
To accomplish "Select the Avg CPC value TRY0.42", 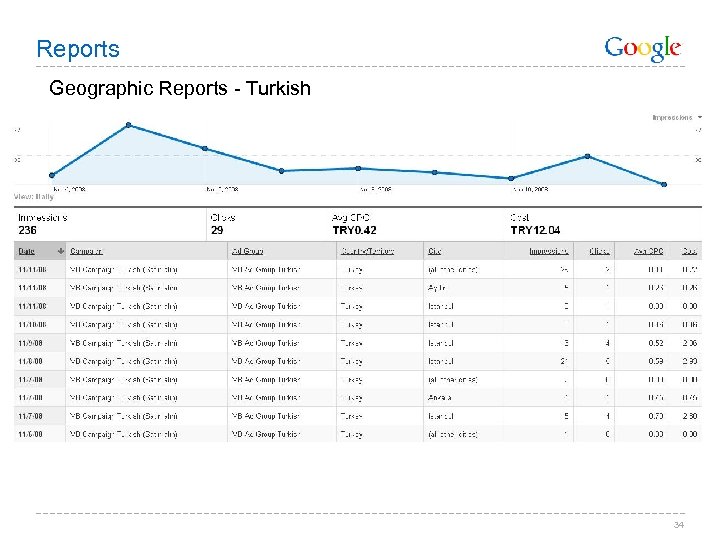I will coord(354,231).
